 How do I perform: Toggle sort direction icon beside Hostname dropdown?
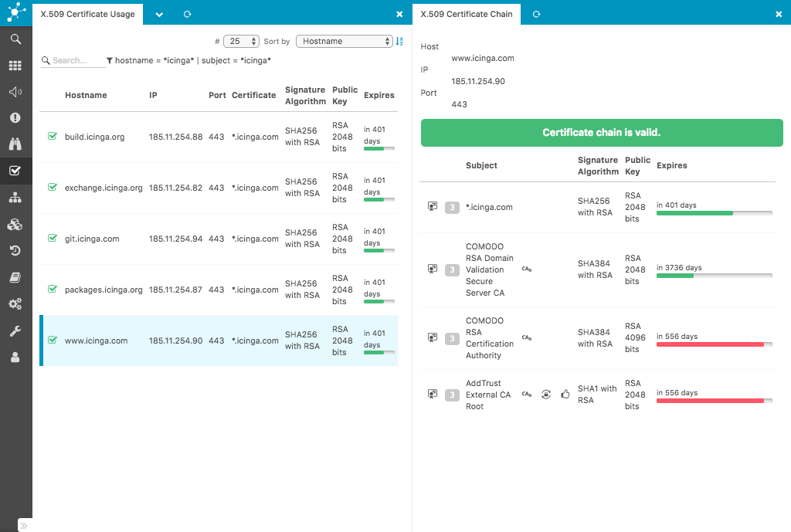pyautogui.click(x=399, y=42)
